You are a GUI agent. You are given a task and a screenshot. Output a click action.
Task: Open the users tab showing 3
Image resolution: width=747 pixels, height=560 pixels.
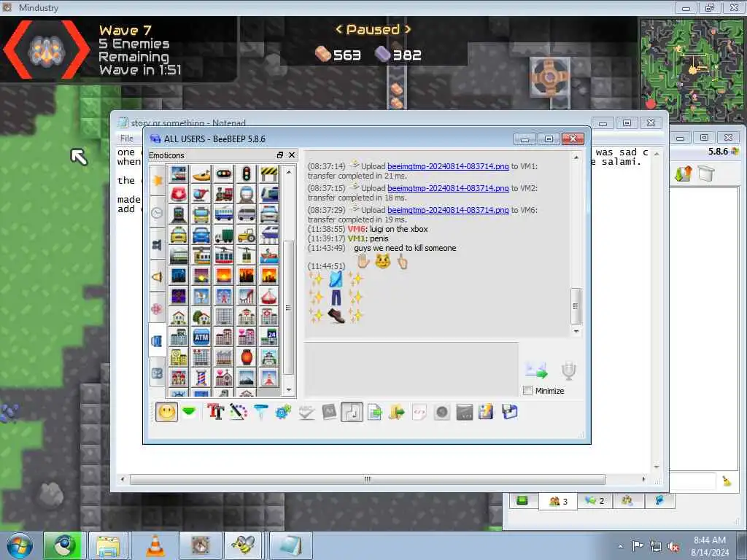(x=558, y=501)
